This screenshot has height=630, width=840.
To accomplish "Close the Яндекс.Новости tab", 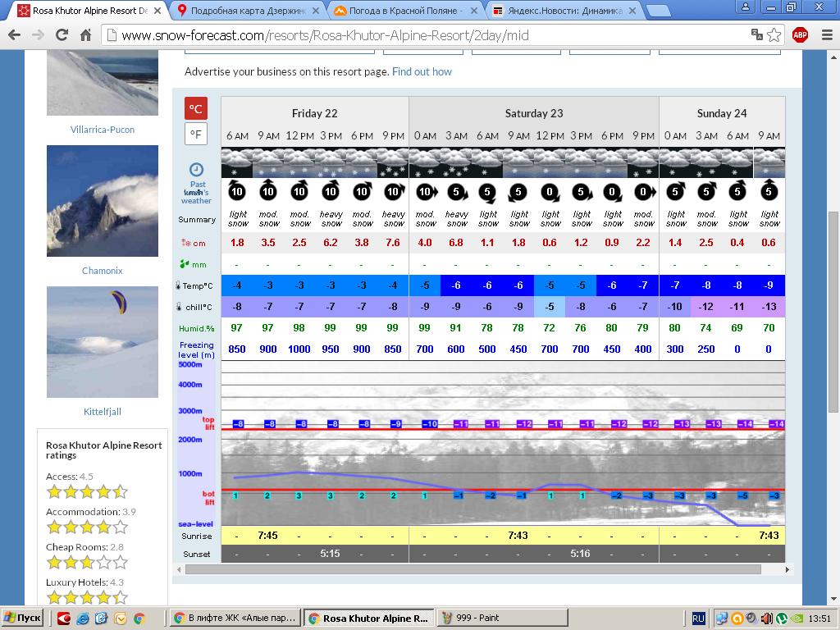I will click(632, 11).
